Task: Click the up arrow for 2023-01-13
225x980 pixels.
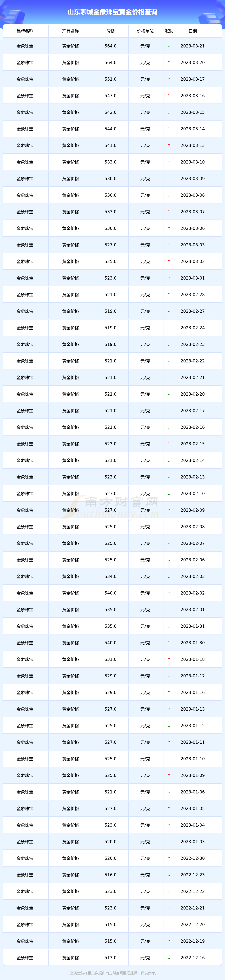Action: (x=169, y=709)
